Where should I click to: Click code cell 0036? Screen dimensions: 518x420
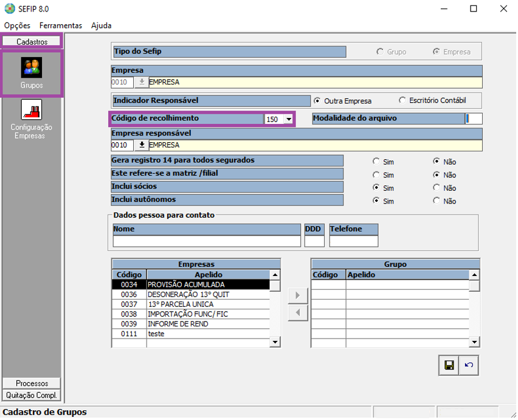(129, 295)
